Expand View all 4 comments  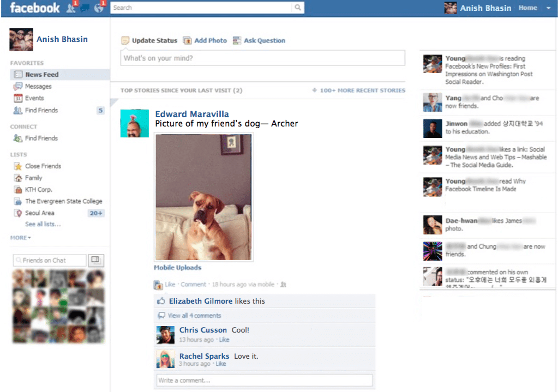click(194, 316)
